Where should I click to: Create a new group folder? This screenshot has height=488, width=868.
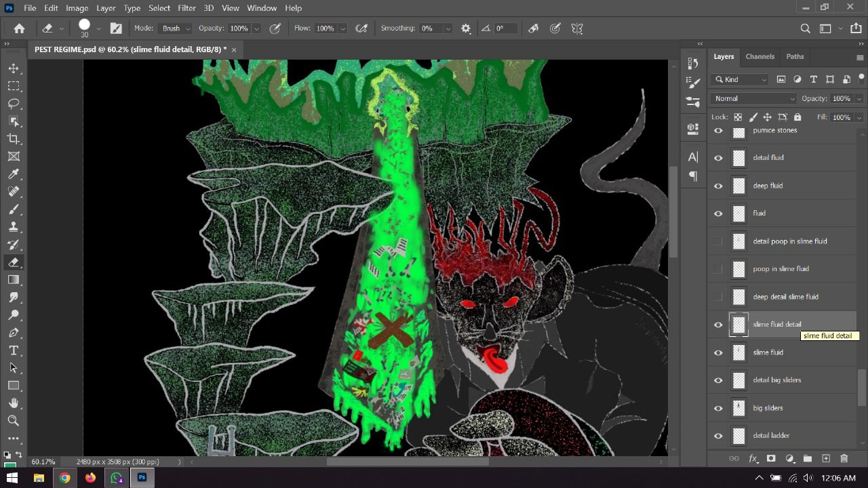pos(808,459)
